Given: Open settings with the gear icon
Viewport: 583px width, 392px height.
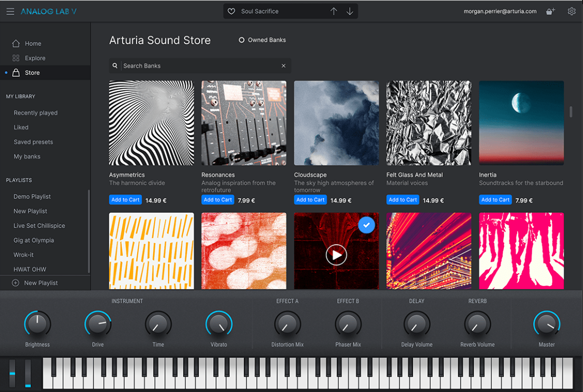Looking at the screenshot, I should (x=571, y=11).
